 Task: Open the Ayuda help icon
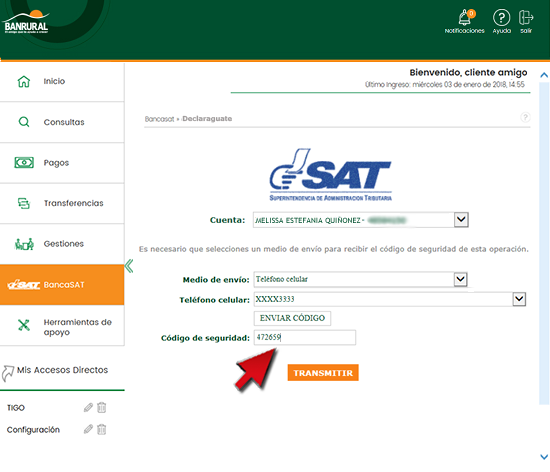(x=502, y=17)
